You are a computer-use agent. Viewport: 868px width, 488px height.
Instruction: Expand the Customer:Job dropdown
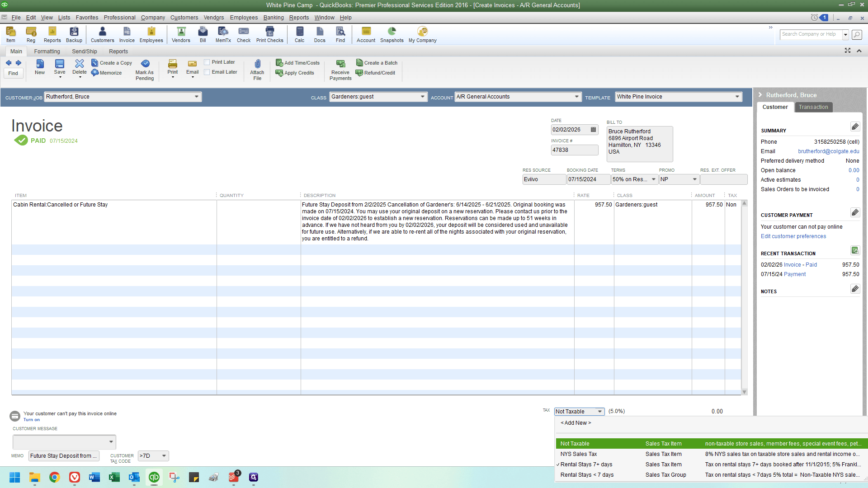pos(197,97)
